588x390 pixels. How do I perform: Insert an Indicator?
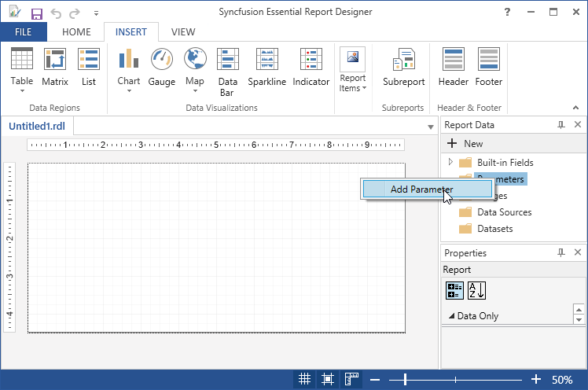(x=311, y=67)
